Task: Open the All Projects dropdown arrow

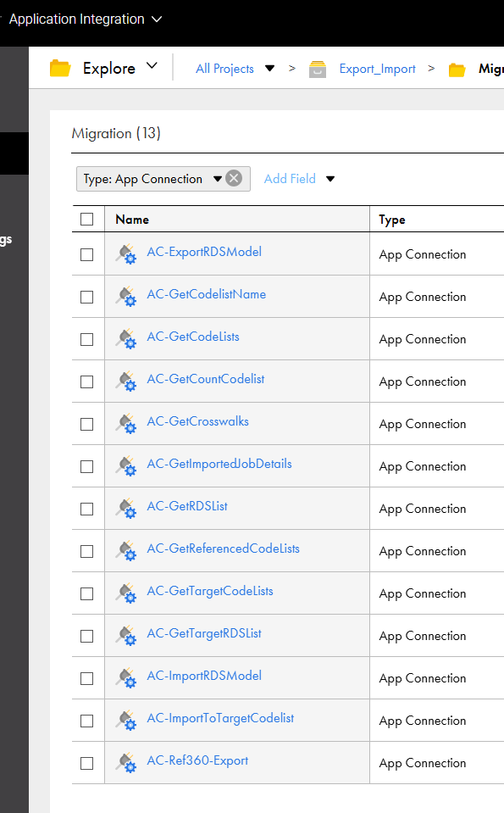Action: (x=269, y=69)
